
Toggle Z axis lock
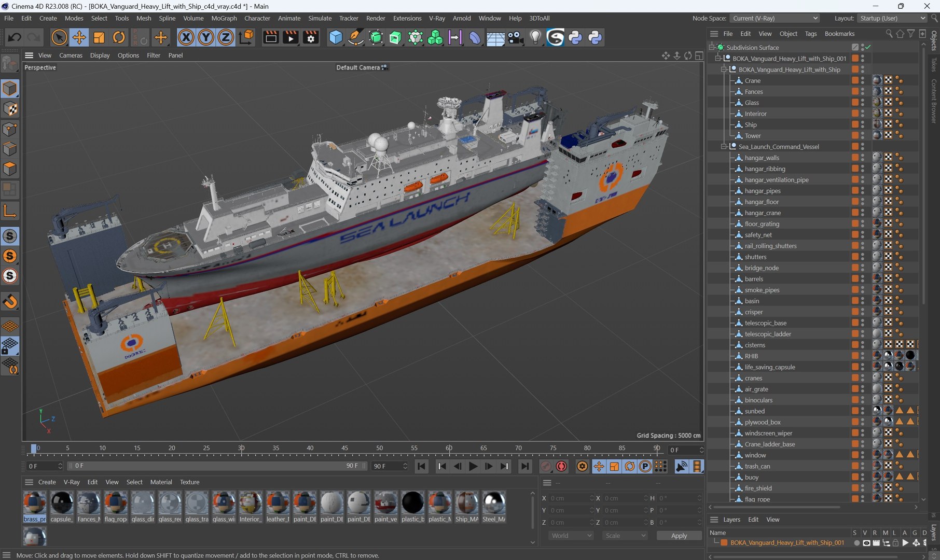[226, 37]
